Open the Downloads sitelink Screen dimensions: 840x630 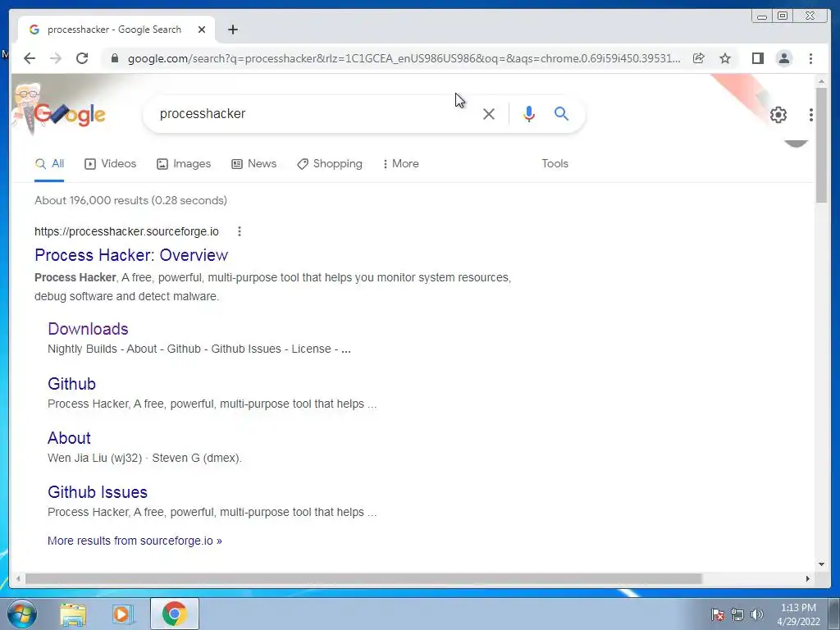click(x=88, y=329)
